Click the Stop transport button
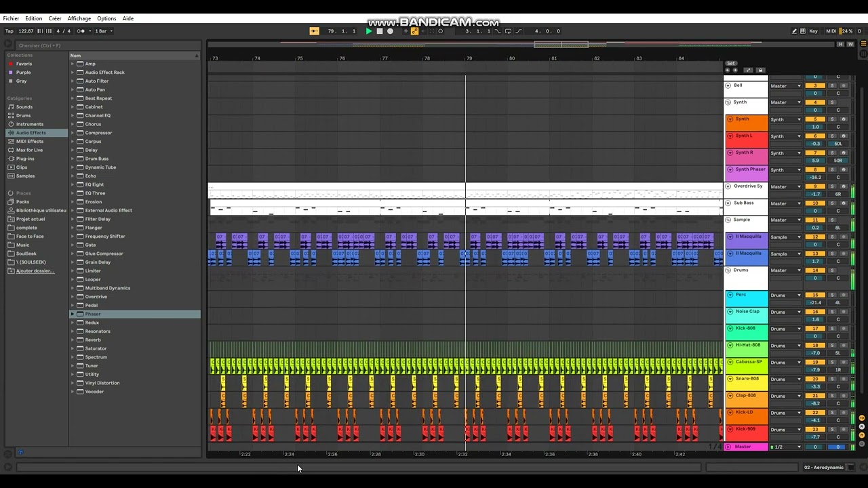868x488 pixels. (x=380, y=31)
